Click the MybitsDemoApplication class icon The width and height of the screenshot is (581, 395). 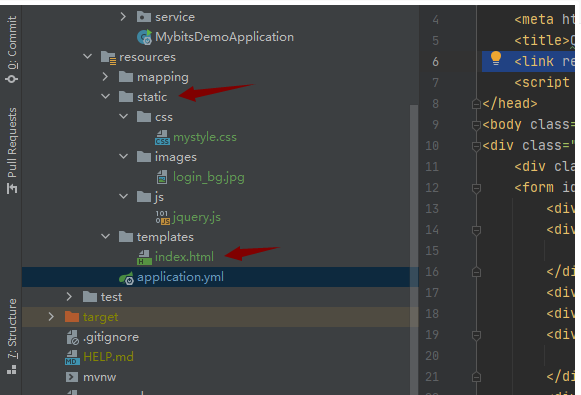(x=145, y=37)
